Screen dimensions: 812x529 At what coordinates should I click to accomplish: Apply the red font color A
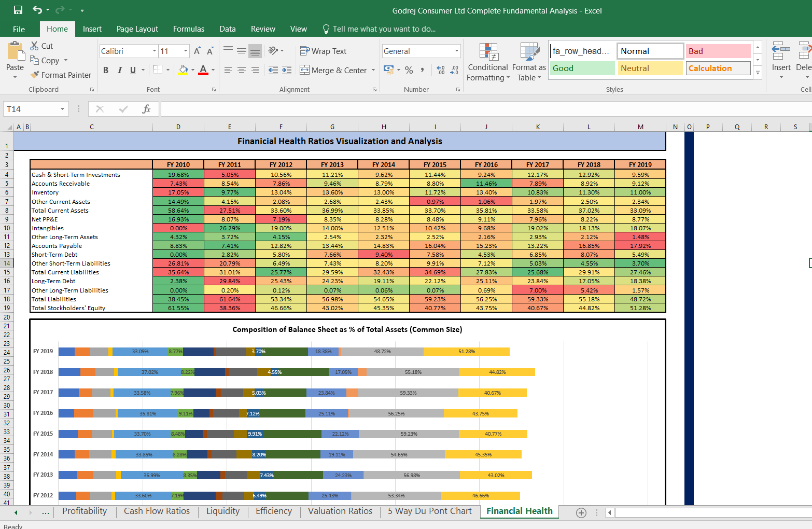[x=203, y=70]
